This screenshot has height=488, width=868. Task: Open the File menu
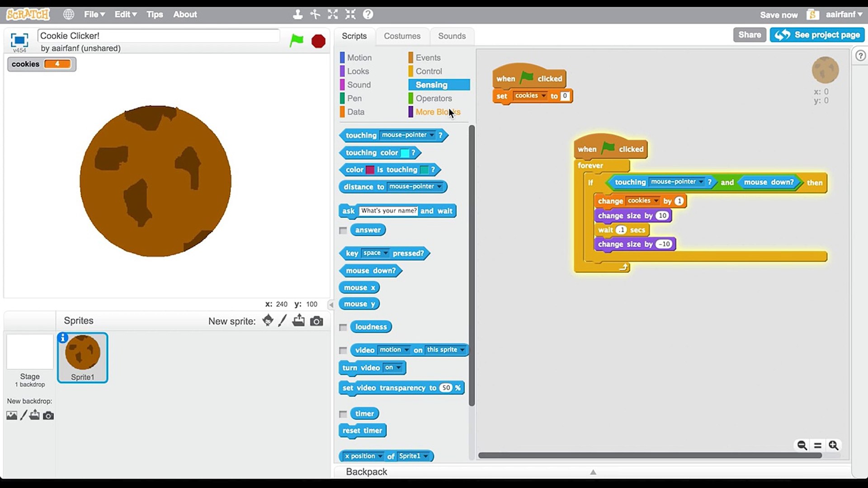tap(94, 14)
